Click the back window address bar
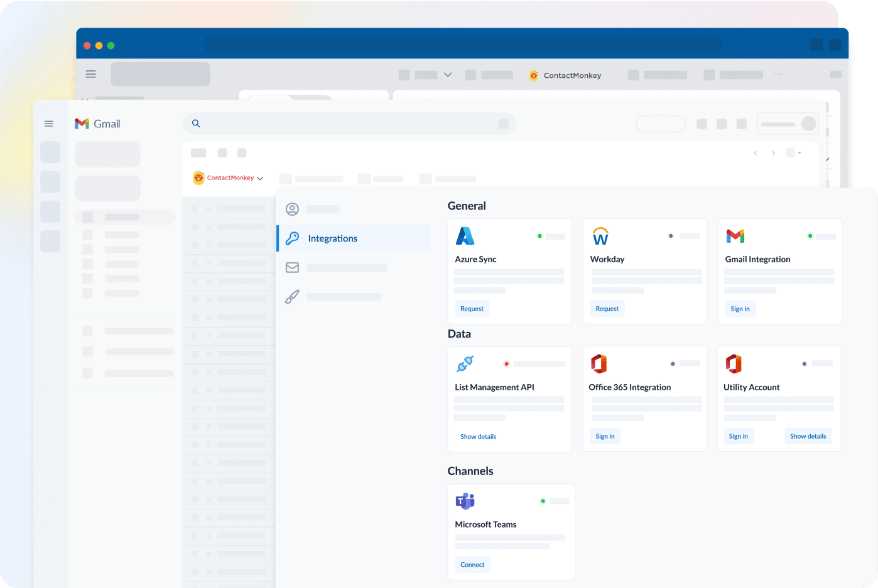The height and width of the screenshot is (588, 878). coord(463,45)
